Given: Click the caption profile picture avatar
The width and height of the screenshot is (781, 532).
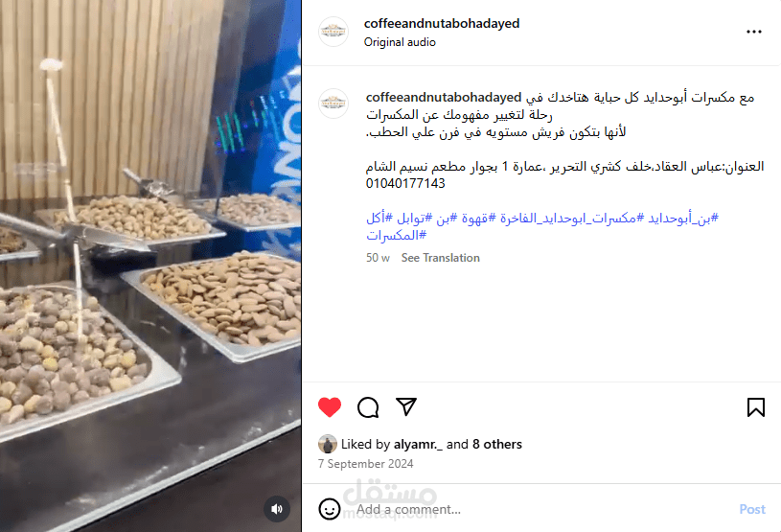Looking at the screenshot, I should (333, 104).
